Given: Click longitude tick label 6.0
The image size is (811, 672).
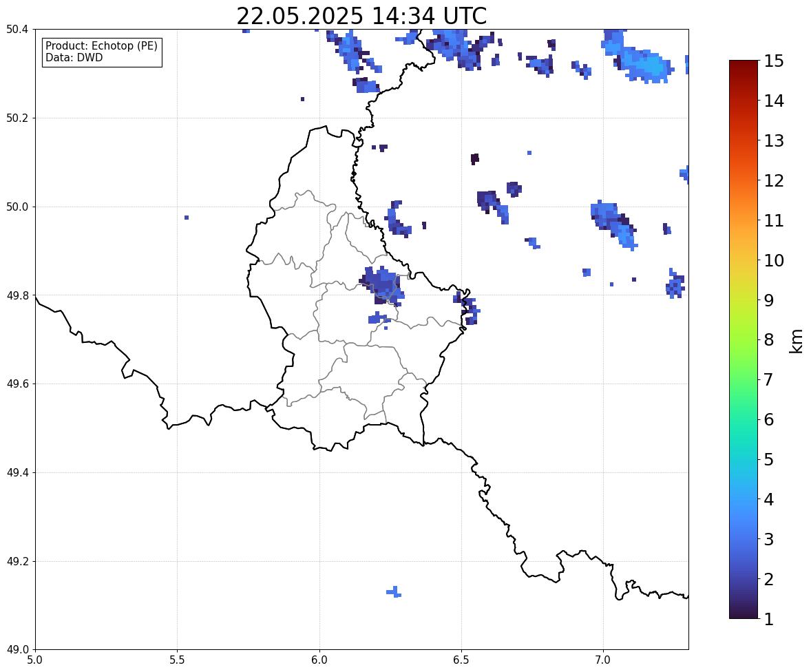Looking at the screenshot, I should click(319, 660).
